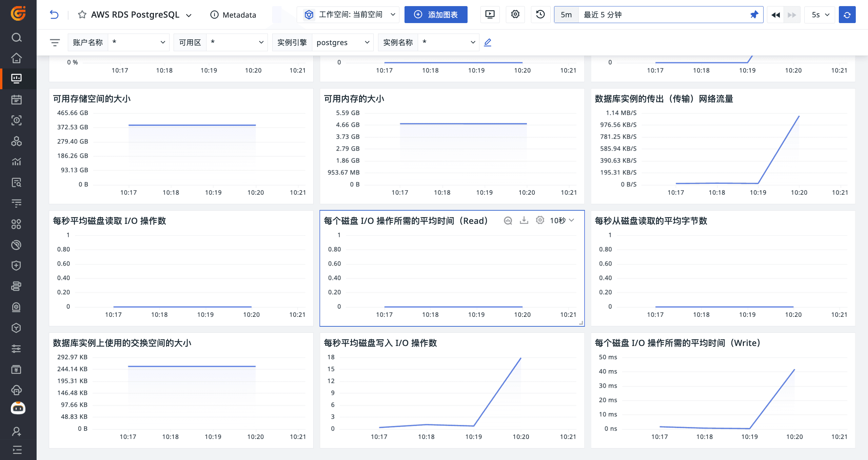Explore the Read I/O time chart data

[508, 221]
